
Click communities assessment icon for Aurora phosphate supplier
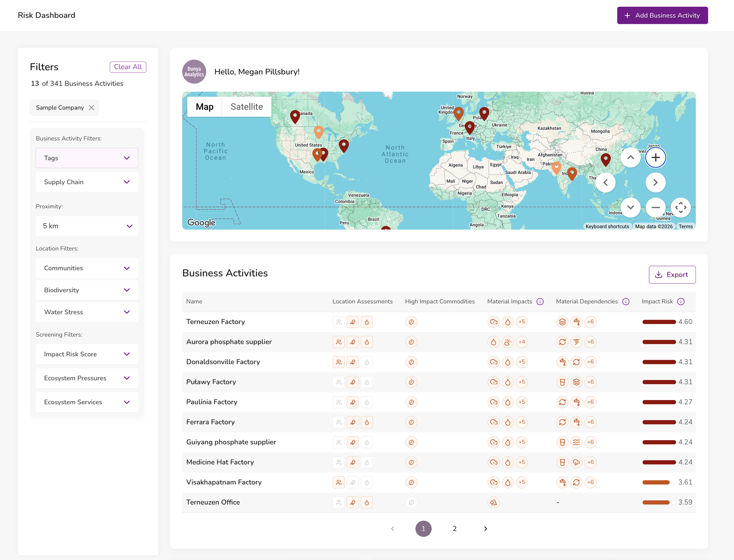click(339, 342)
